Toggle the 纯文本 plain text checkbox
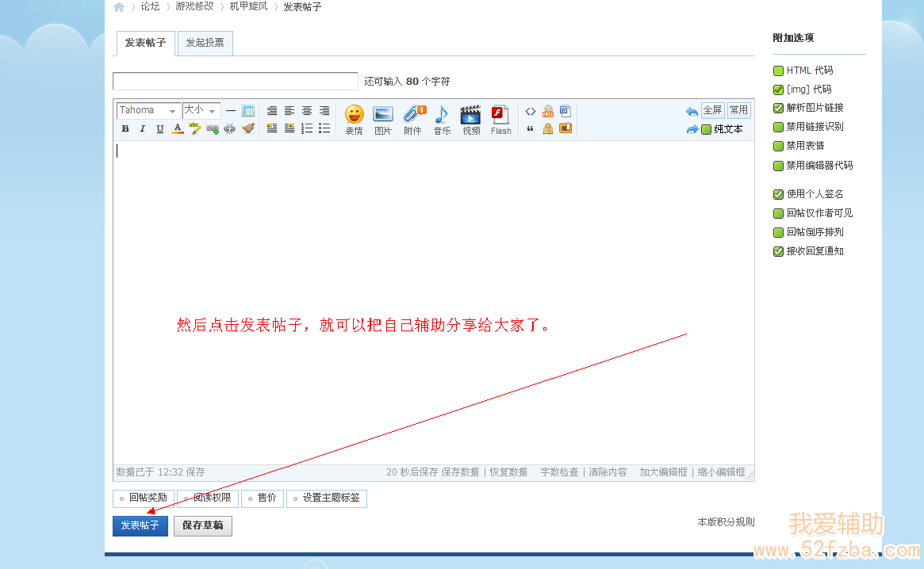Screen dimensions: 924x569 pyautogui.click(x=706, y=129)
